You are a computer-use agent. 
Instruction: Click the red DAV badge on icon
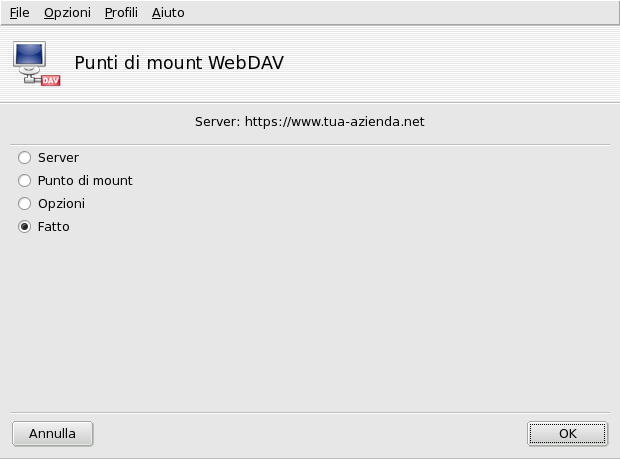50,79
